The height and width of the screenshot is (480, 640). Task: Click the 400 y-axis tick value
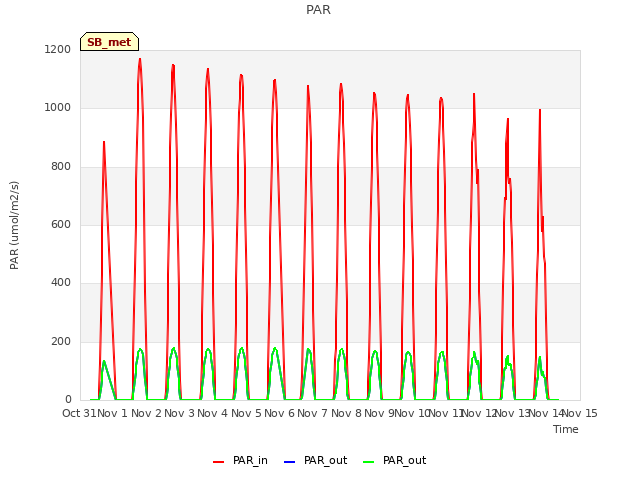(61, 282)
